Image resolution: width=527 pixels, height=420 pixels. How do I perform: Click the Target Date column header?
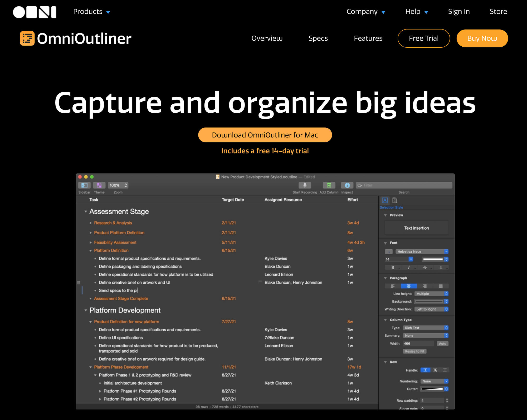pyautogui.click(x=233, y=200)
